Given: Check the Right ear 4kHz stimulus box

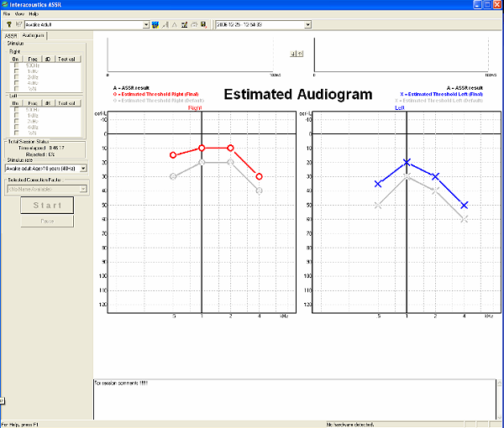Looking at the screenshot, I should 17,82.
